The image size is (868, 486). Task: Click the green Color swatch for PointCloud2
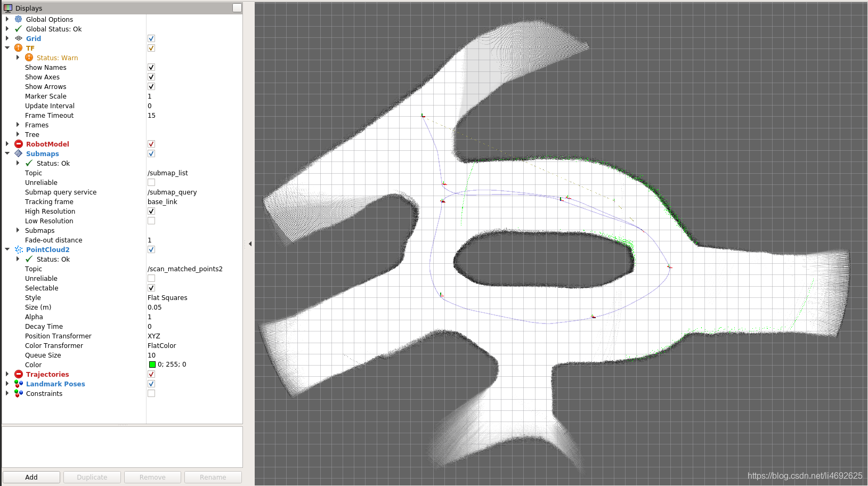152,365
